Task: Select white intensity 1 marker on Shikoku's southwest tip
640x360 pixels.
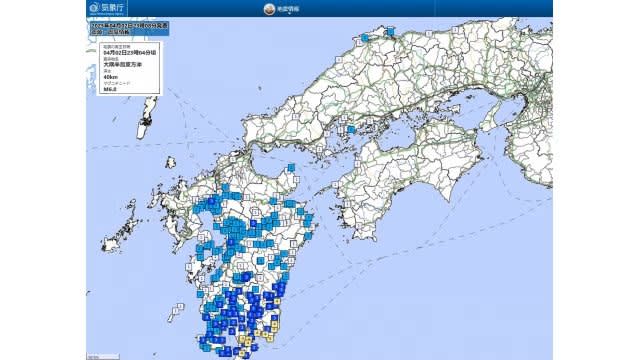Action: tap(358, 226)
